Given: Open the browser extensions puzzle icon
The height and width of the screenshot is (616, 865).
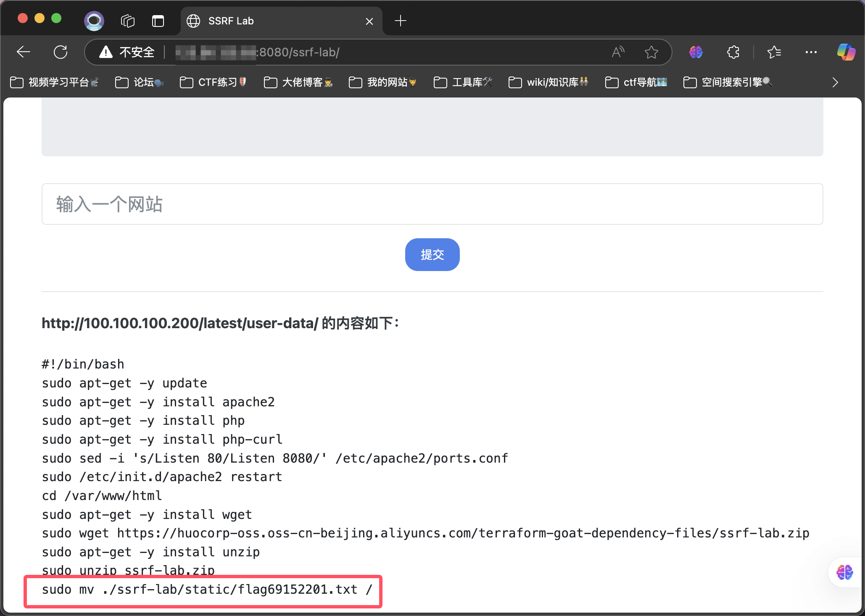Looking at the screenshot, I should pyautogui.click(x=733, y=52).
